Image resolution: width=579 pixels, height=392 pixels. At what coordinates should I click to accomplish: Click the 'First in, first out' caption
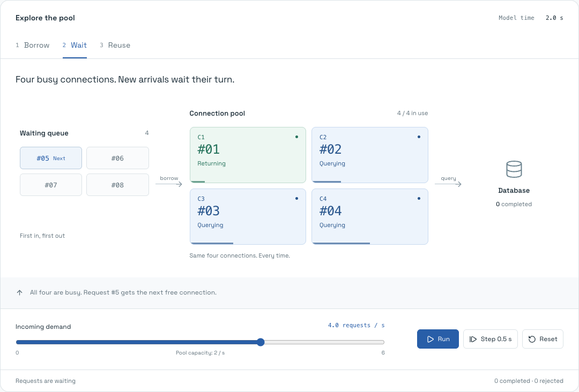coord(42,236)
